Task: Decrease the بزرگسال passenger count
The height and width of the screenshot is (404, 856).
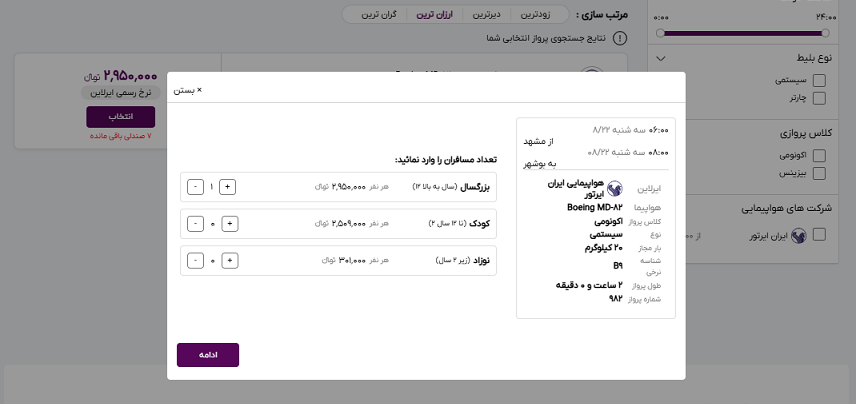Action: click(195, 187)
